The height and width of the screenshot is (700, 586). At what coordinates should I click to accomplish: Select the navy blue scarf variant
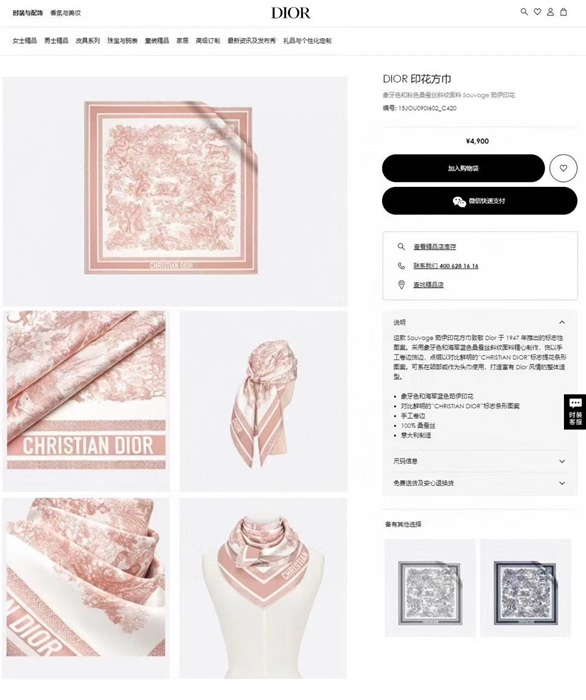point(526,588)
